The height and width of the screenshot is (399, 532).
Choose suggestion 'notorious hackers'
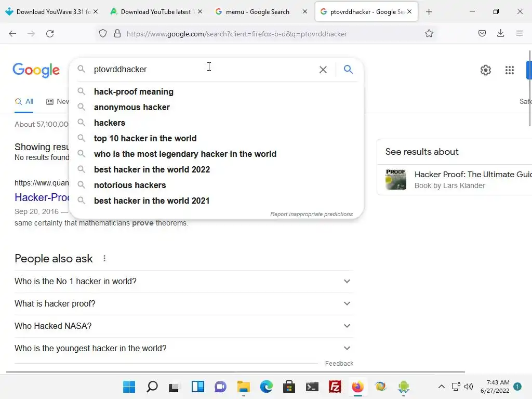(x=216, y=185)
